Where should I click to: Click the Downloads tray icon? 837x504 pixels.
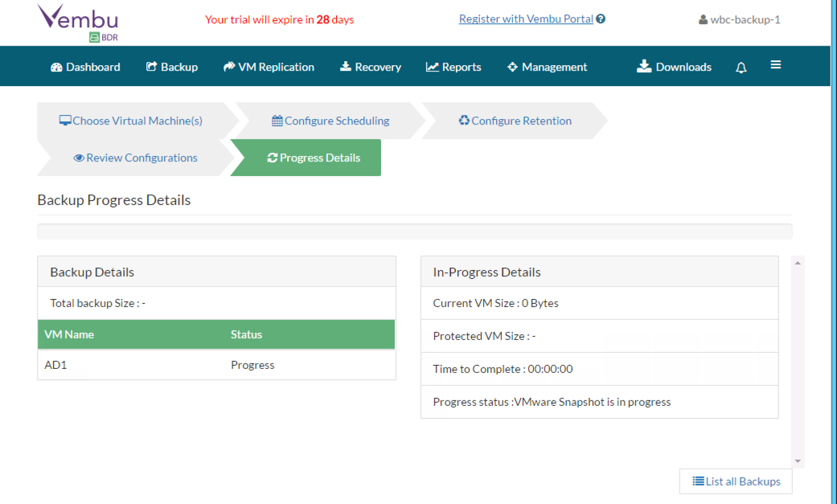click(x=644, y=67)
